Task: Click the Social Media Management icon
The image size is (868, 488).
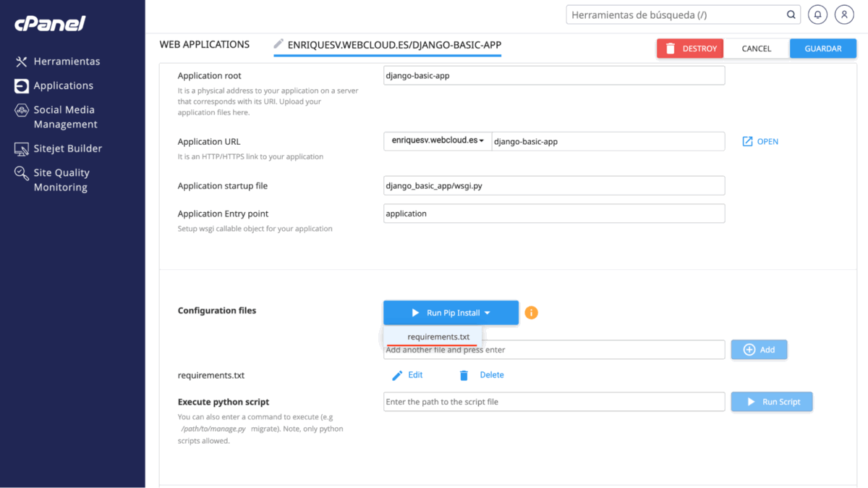Action: [22, 111]
